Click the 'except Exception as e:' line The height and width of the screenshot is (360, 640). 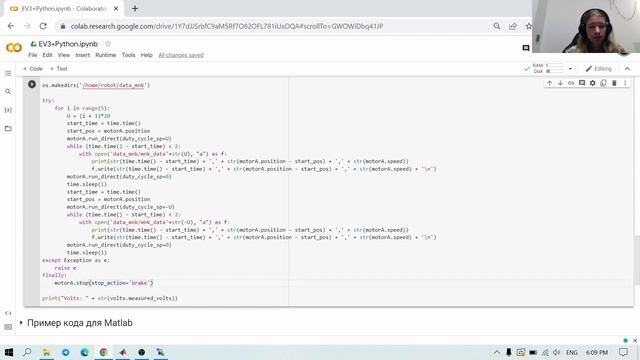(x=76, y=260)
